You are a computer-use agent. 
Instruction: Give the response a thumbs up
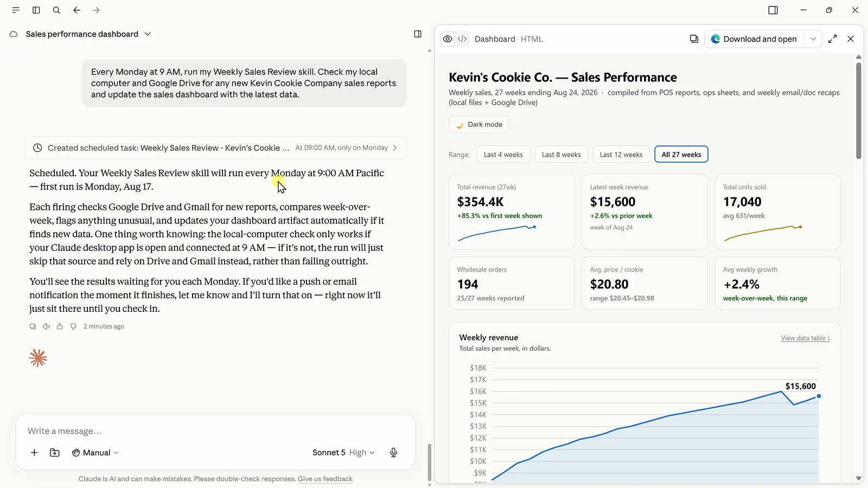point(60,326)
